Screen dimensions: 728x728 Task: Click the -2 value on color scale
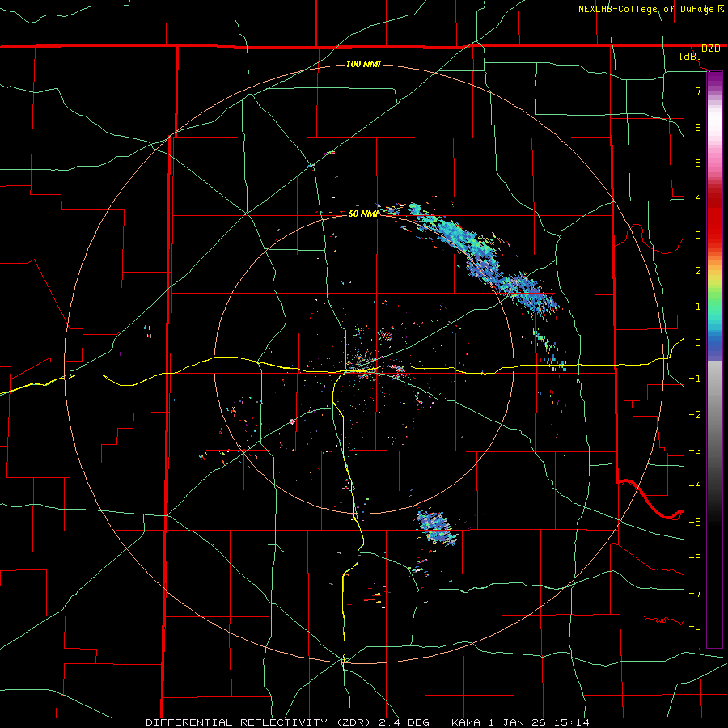695,415
